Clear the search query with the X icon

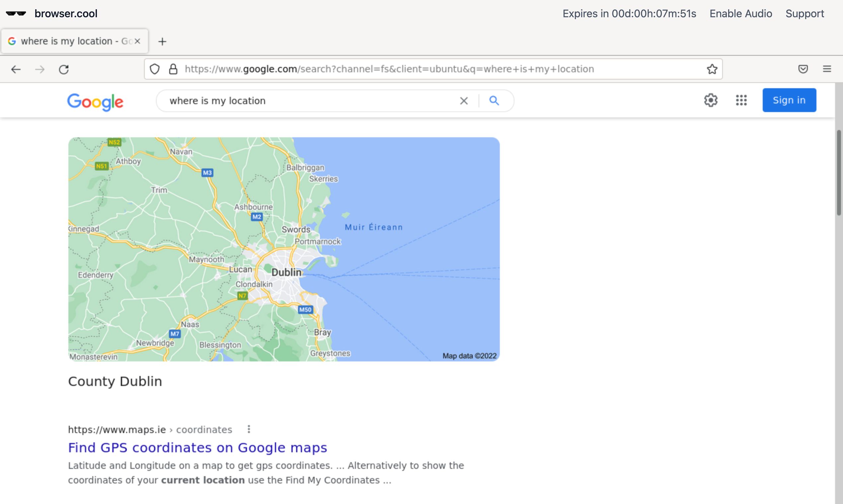coord(464,100)
